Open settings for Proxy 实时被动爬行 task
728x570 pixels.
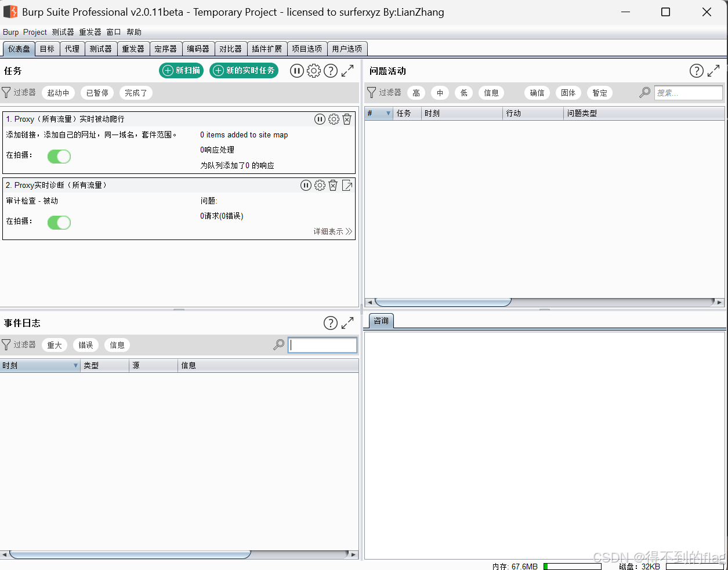coord(334,119)
